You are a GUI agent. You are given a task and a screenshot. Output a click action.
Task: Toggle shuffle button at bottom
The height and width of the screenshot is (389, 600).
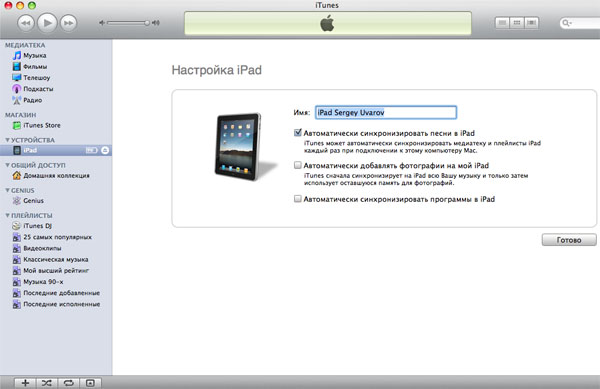(x=47, y=383)
